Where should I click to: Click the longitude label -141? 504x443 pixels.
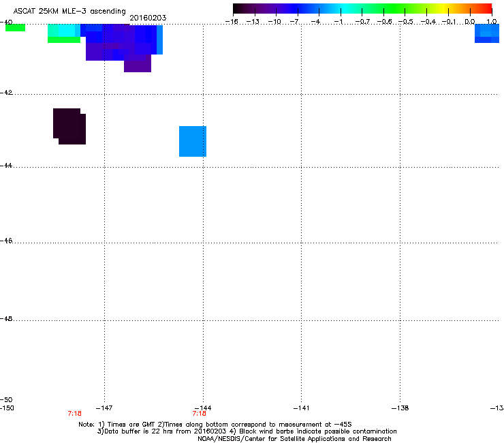pos(301,408)
